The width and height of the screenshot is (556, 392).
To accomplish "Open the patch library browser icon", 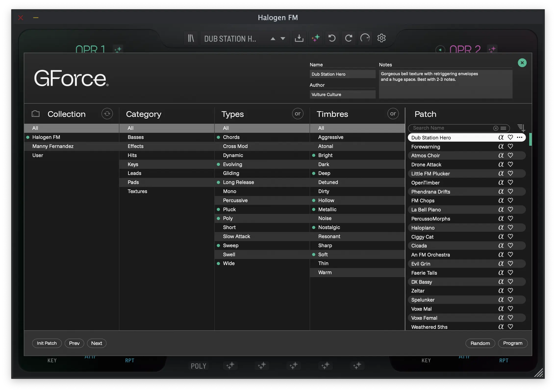I will click(191, 38).
